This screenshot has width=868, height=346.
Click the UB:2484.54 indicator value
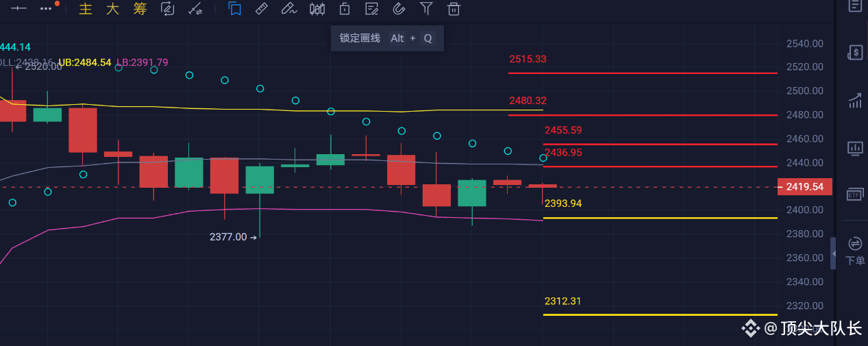tap(85, 62)
